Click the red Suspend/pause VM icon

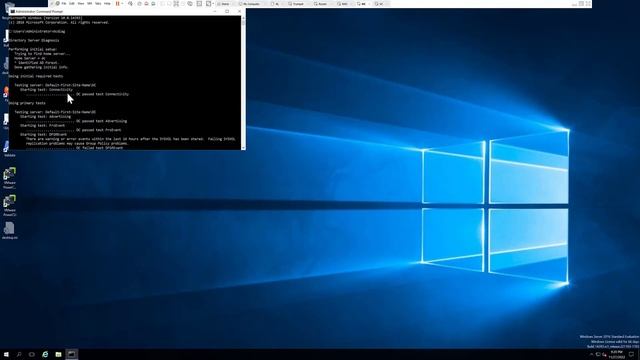[118, 4]
